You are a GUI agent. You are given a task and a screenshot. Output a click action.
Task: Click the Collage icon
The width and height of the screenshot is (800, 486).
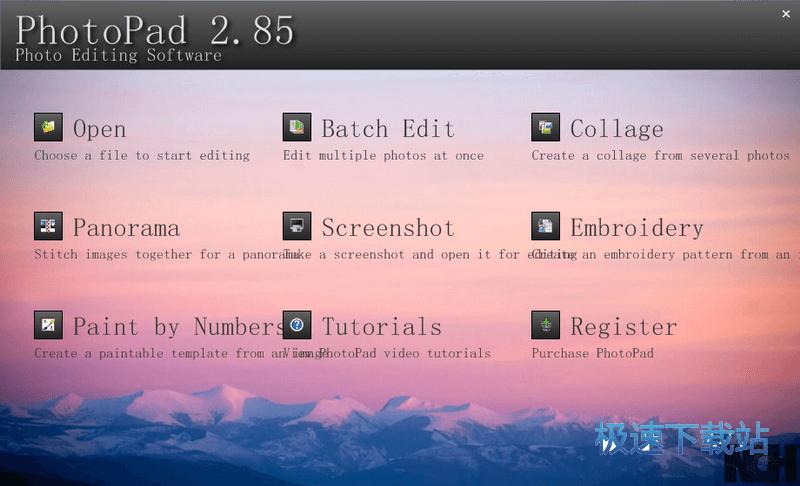pos(545,127)
